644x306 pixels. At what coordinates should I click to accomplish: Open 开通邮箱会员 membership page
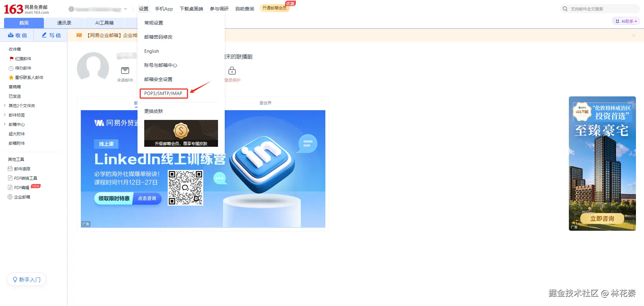pyautogui.click(x=275, y=8)
